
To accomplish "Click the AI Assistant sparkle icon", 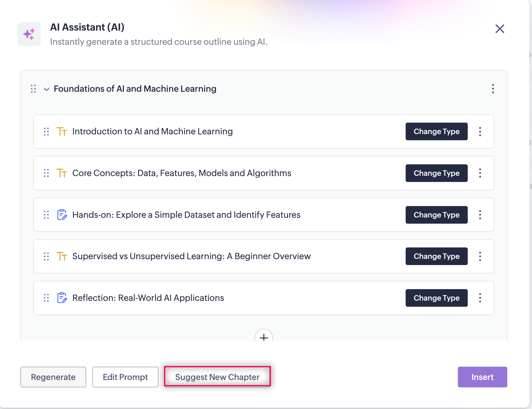I will tap(29, 34).
